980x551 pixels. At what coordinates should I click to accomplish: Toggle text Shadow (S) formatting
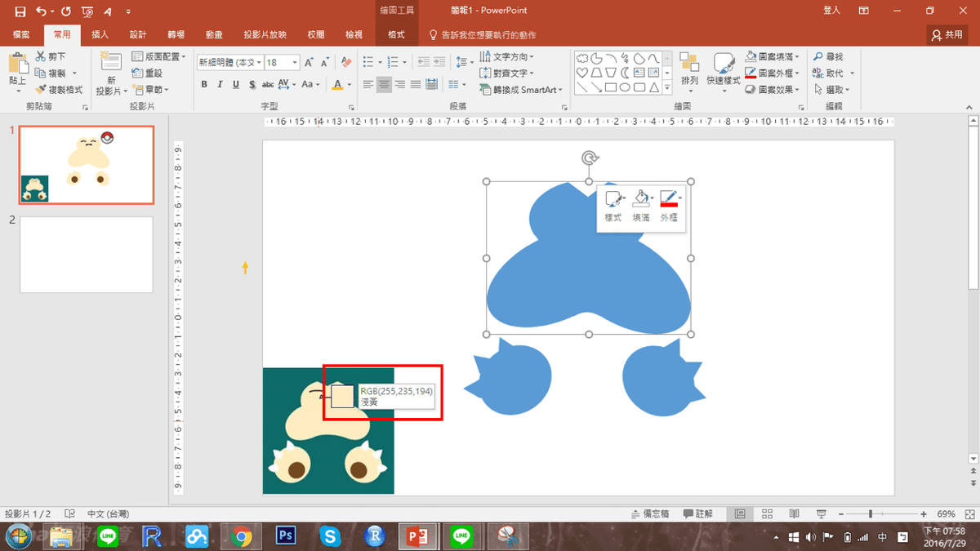(252, 85)
